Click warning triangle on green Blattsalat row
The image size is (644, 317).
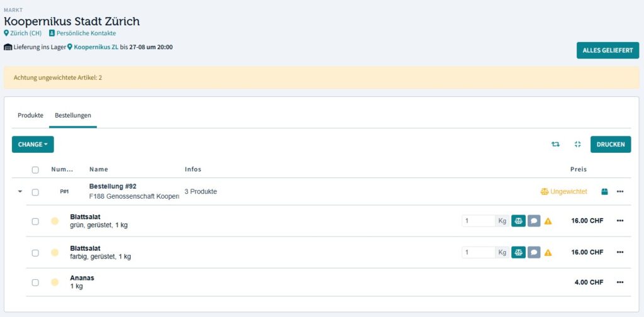[x=548, y=221]
